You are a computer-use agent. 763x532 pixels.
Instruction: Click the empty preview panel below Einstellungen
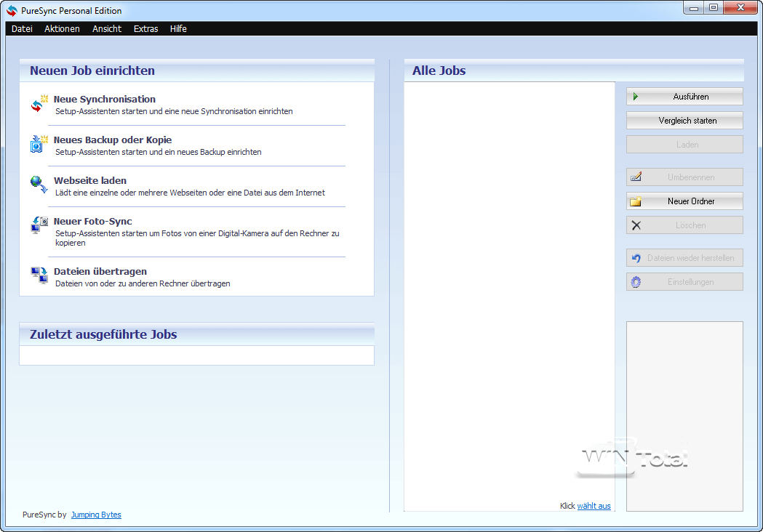point(684,416)
